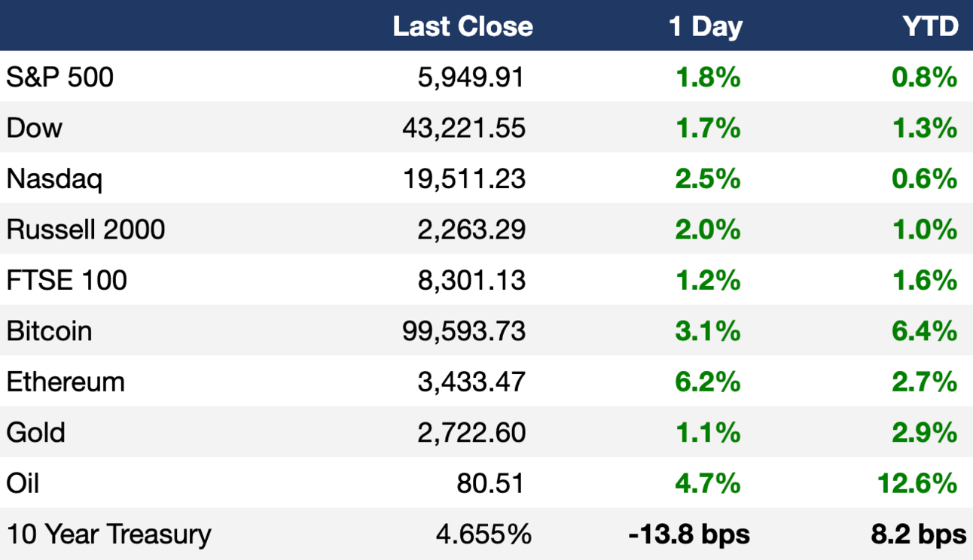Click Bitcoin last close value 99,593.73
This screenshot has width=973, height=560.
[x=464, y=331]
